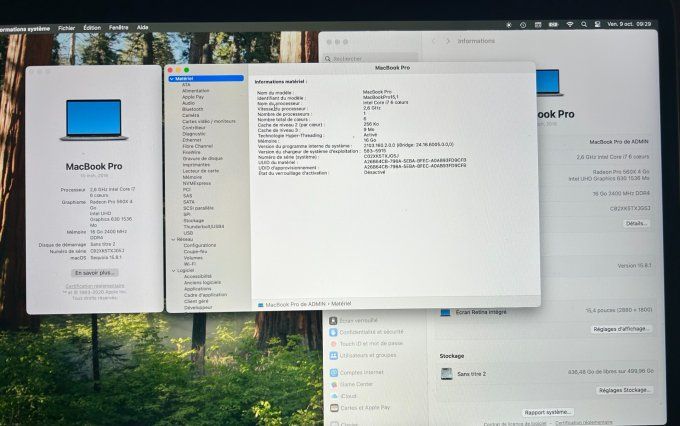Image resolution: width=680 pixels, height=426 pixels.
Task: Open Cartes et Apple Pay settings icon
Action: tap(334, 408)
